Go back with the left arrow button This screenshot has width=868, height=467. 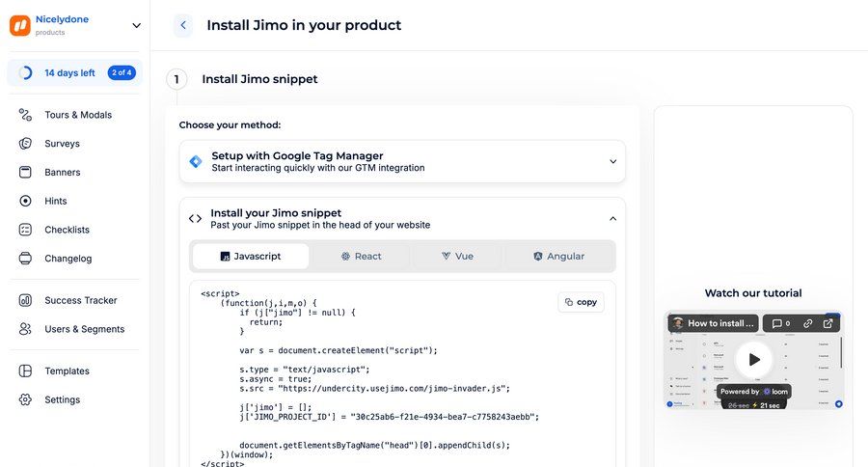(183, 25)
